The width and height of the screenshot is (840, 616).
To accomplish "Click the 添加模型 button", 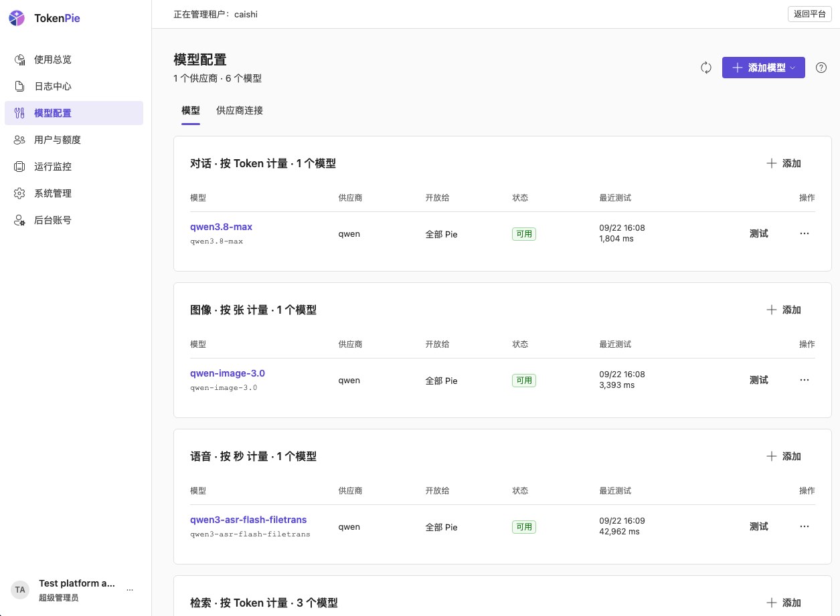I will pyautogui.click(x=763, y=68).
